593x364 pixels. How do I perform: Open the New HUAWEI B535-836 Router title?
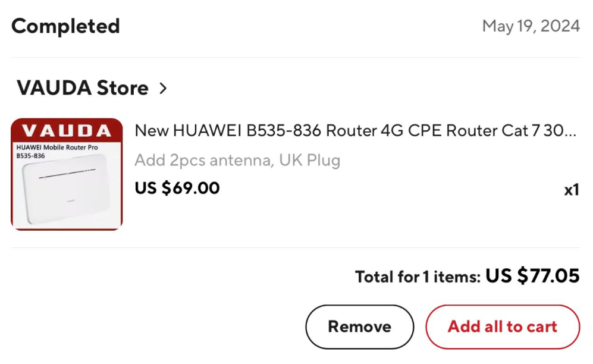[355, 130]
